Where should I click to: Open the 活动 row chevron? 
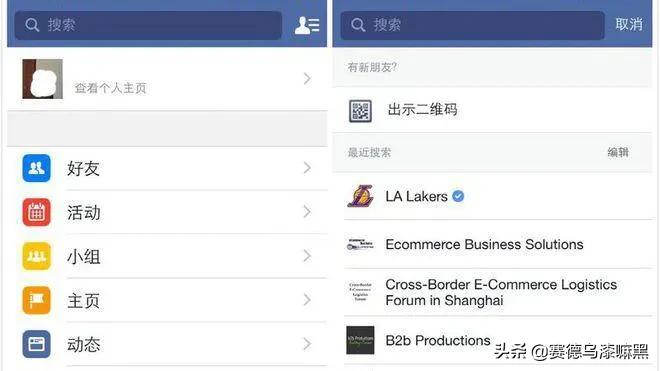307,212
